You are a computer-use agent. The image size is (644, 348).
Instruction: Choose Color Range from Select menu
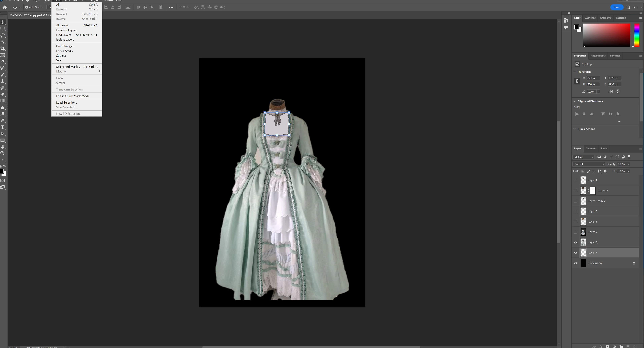[65, 46]
